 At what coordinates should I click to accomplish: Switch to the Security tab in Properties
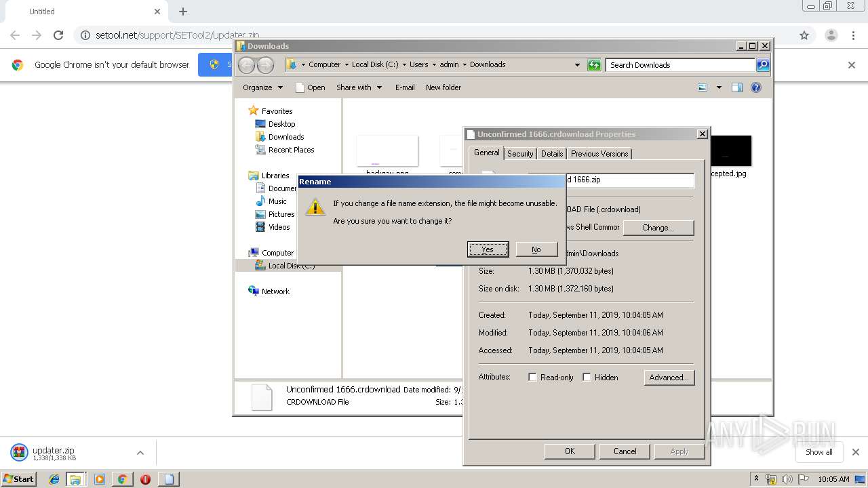pos(520,154)
